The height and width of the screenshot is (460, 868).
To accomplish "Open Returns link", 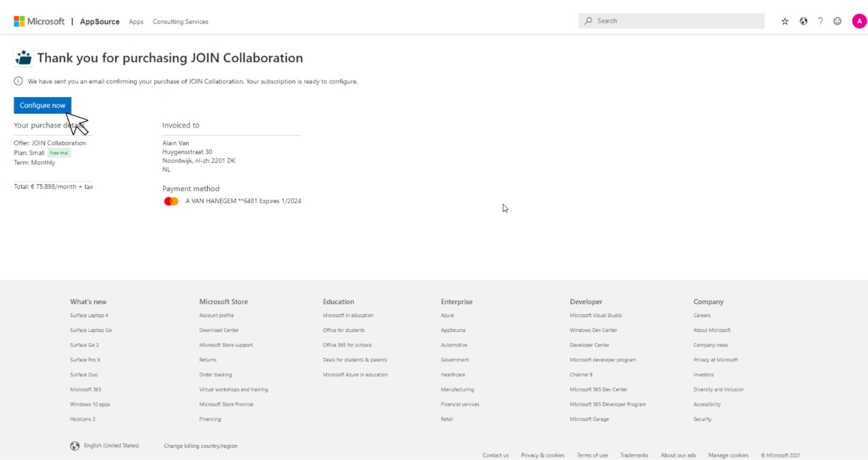I will point(208,360).
